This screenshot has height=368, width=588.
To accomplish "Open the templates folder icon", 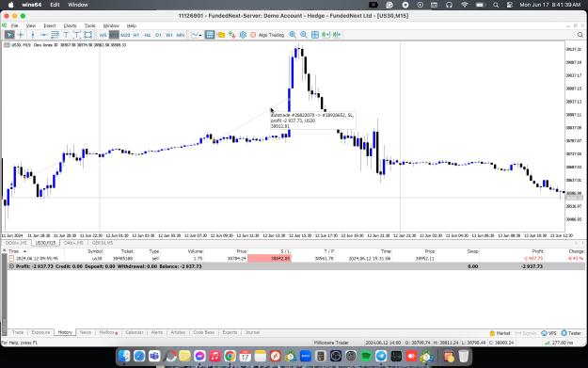I will (x=221, y=35).
